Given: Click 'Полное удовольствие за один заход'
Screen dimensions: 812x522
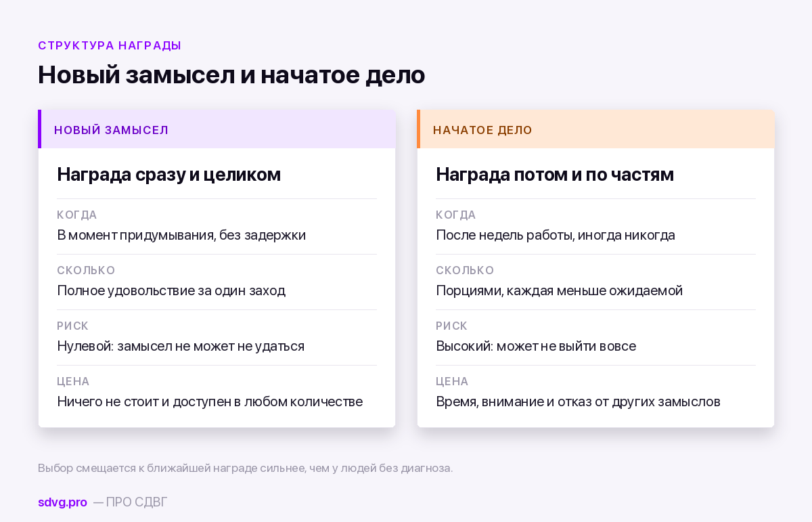Looking at the screenshot, I should tap(171, 291).
